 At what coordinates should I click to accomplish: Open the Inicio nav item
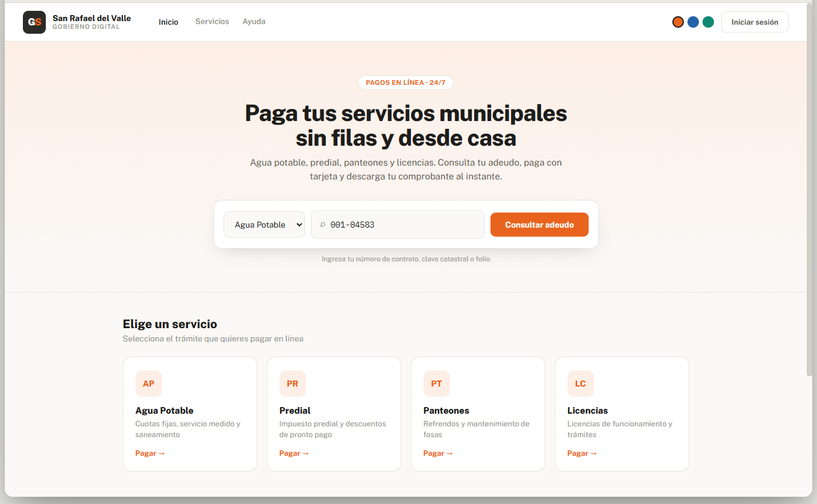169,22
